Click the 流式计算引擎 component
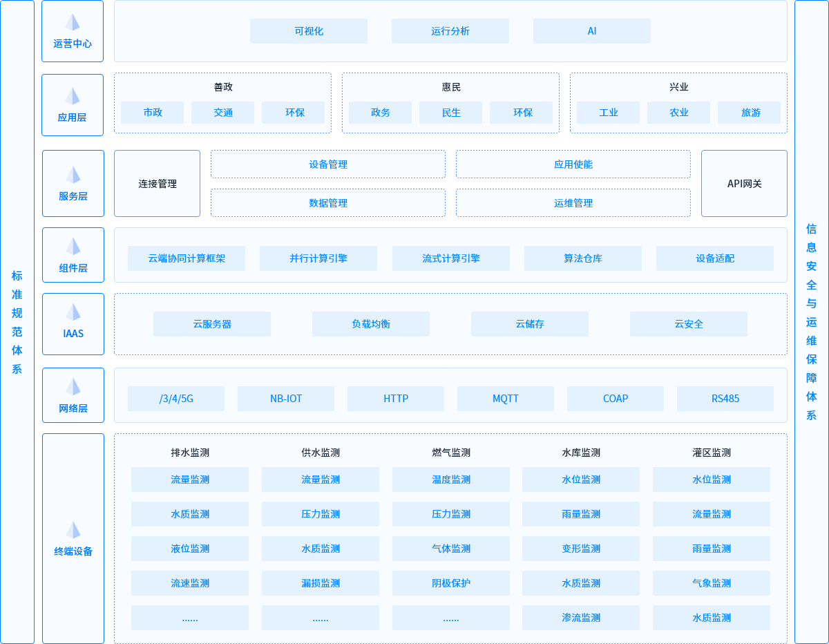The image size is (829, 644). pos(451,258)
